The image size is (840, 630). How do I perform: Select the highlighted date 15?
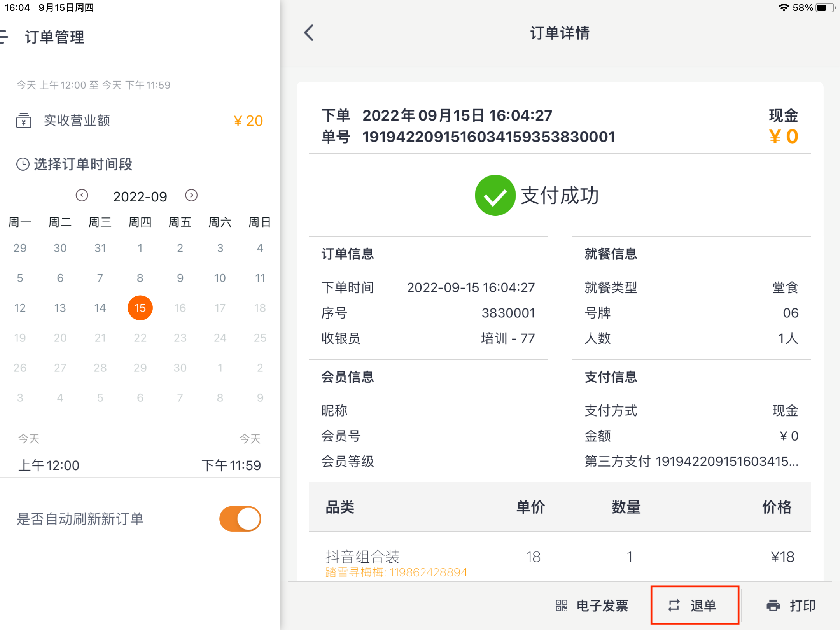tap(140, 308)
